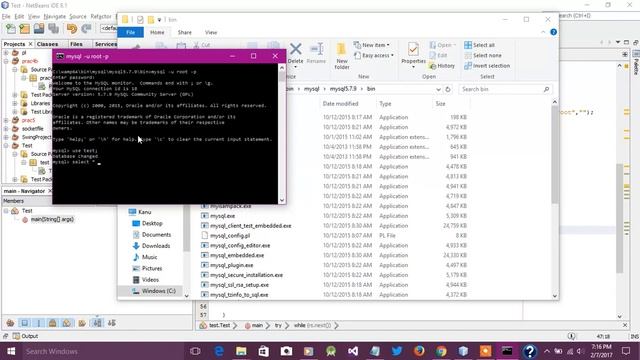
Task: Click Select none in Explorer ribbon
Action: tap(483, 55)
